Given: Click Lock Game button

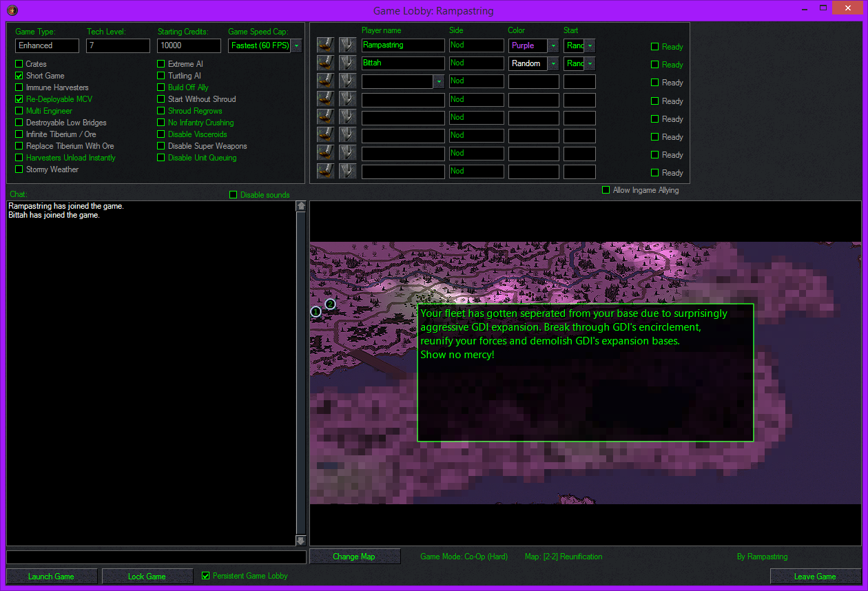Looking at the screenshot, I should tap(147, 577).
